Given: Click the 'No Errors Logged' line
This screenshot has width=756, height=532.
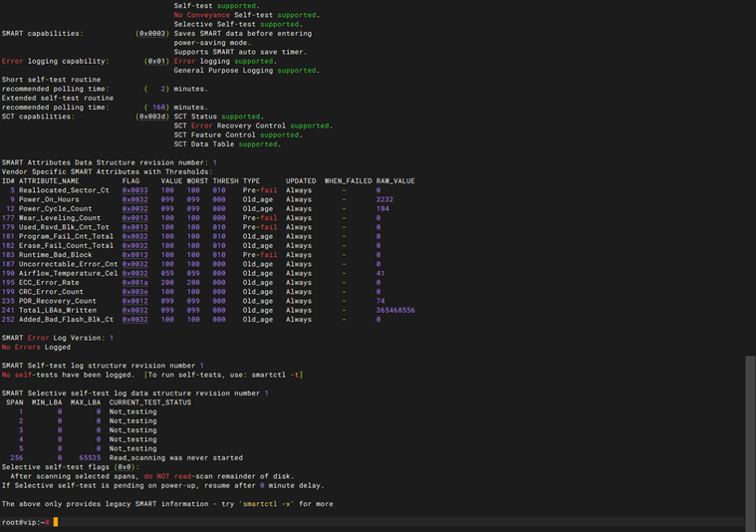Looking at the screenshot, I should click(x=36, y=348).
